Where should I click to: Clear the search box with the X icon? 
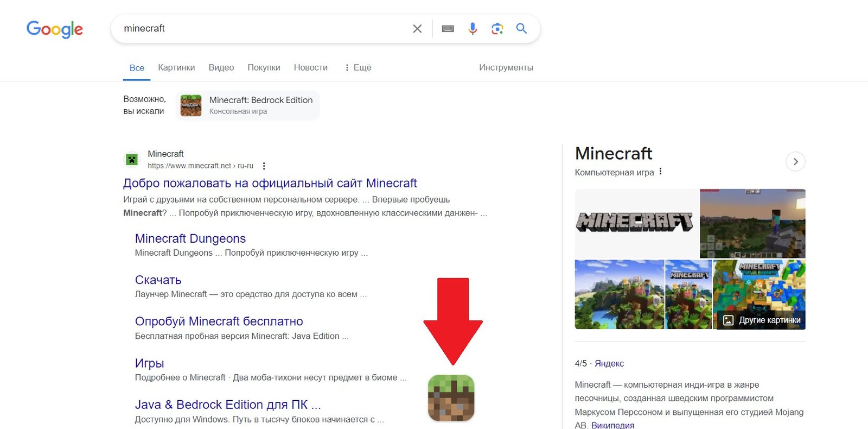[x=417, y=29]
